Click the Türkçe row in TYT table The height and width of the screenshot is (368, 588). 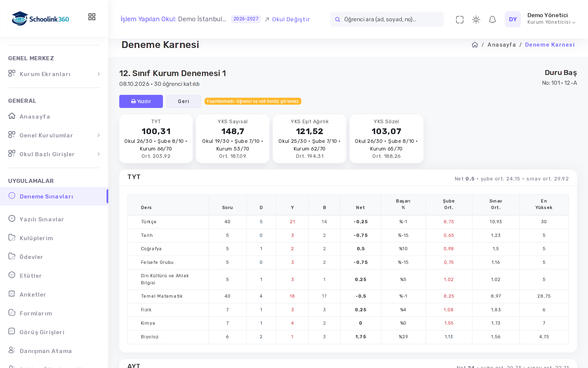click(348, 222)
